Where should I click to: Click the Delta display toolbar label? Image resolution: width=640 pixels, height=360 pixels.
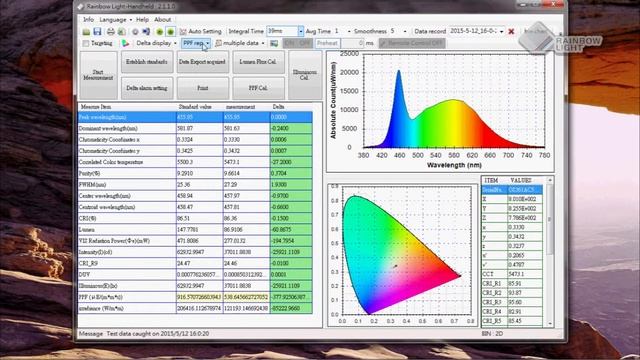click(153, 43)
